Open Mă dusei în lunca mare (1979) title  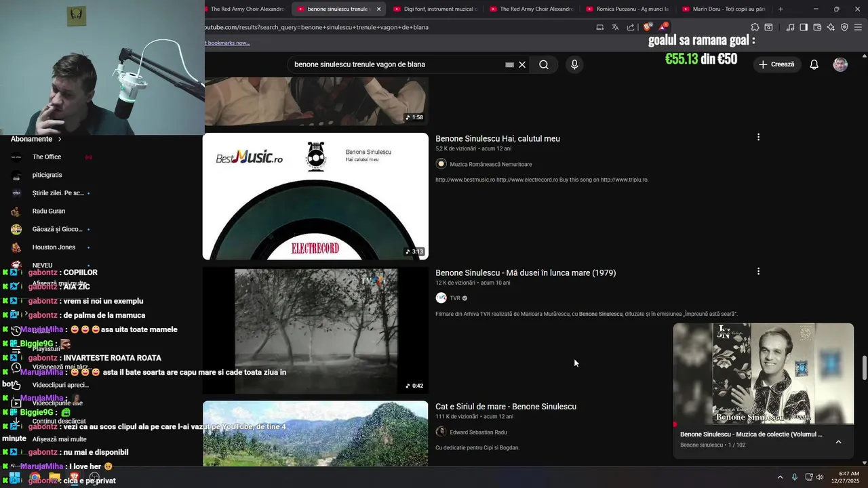[x=526, y=272]
